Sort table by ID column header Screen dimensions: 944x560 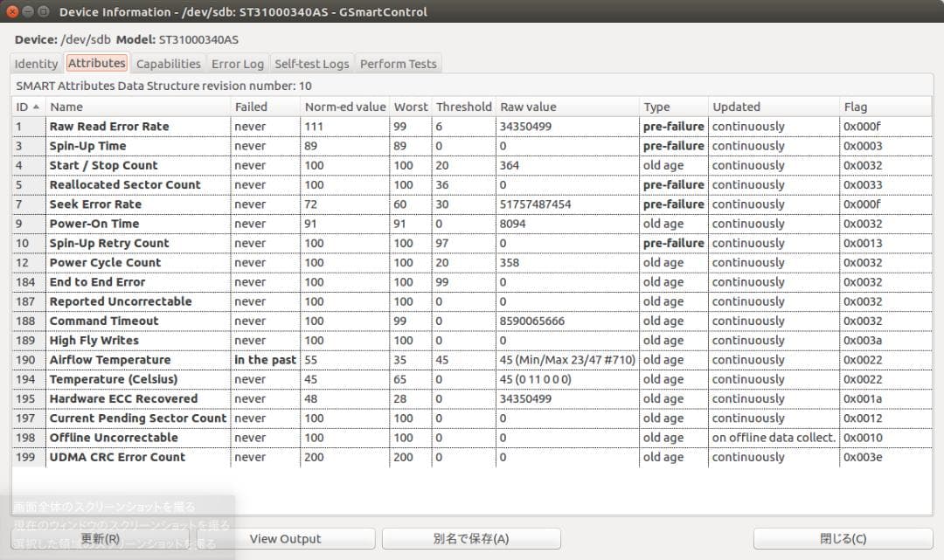tap(27, 107)
